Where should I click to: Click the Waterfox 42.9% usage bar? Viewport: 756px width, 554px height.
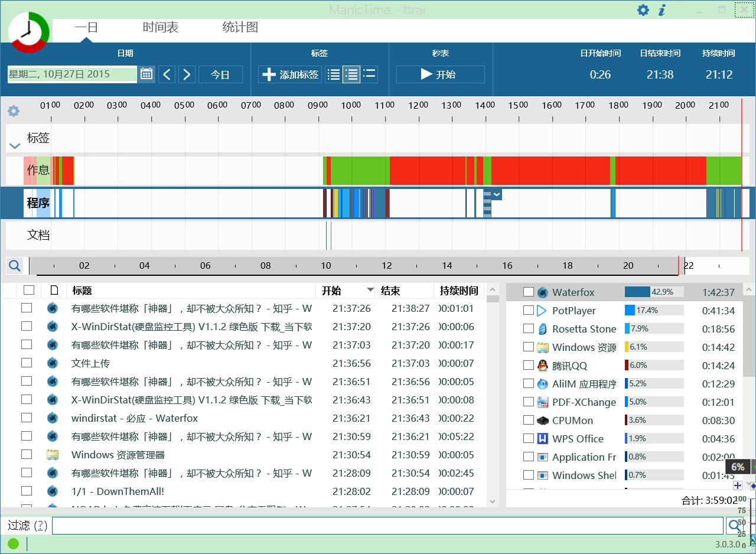point(654,292)
